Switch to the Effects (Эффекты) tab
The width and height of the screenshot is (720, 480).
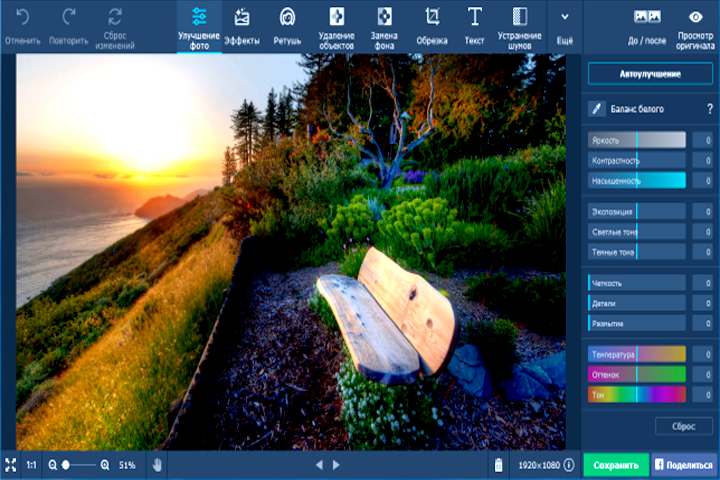tap(242, 17)
